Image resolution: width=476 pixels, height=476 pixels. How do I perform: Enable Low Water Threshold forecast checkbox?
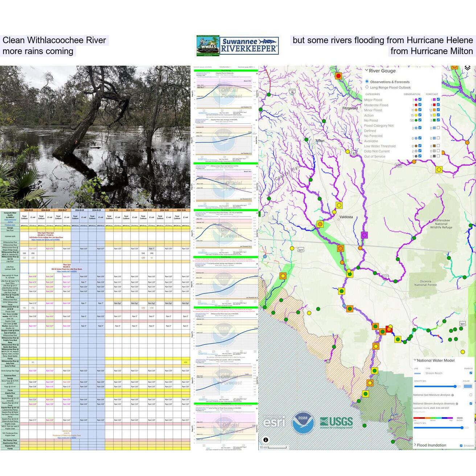(x=438, y=145)
